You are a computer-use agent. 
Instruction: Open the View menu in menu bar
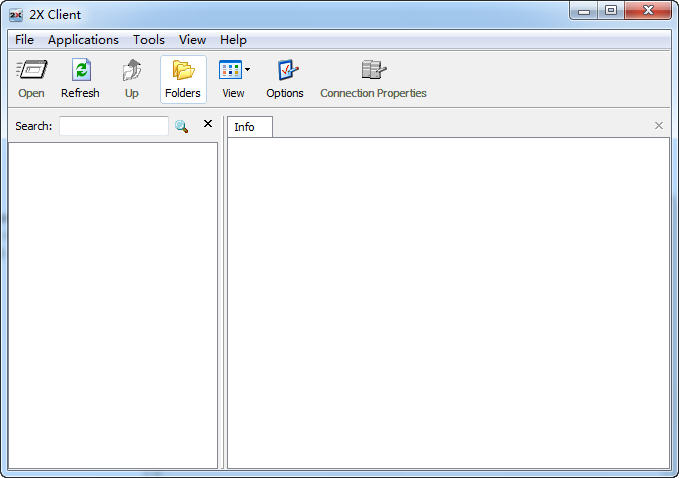click(x=192, y=40)
